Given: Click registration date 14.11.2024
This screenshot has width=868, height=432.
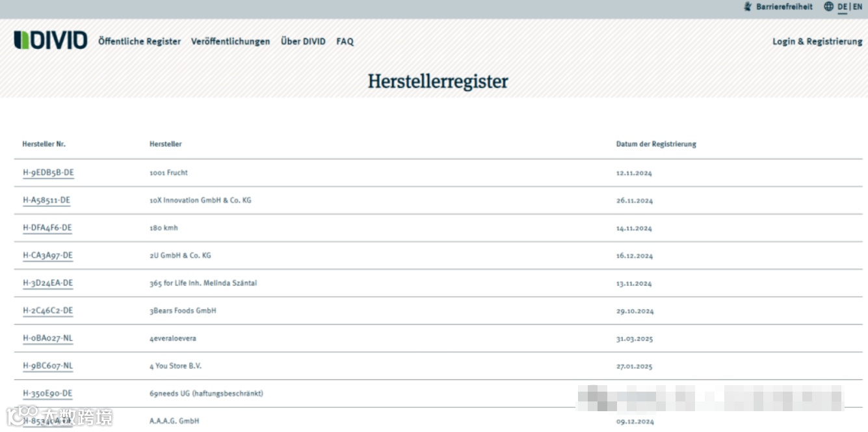Looking at the screenshot, I should 634,229.
